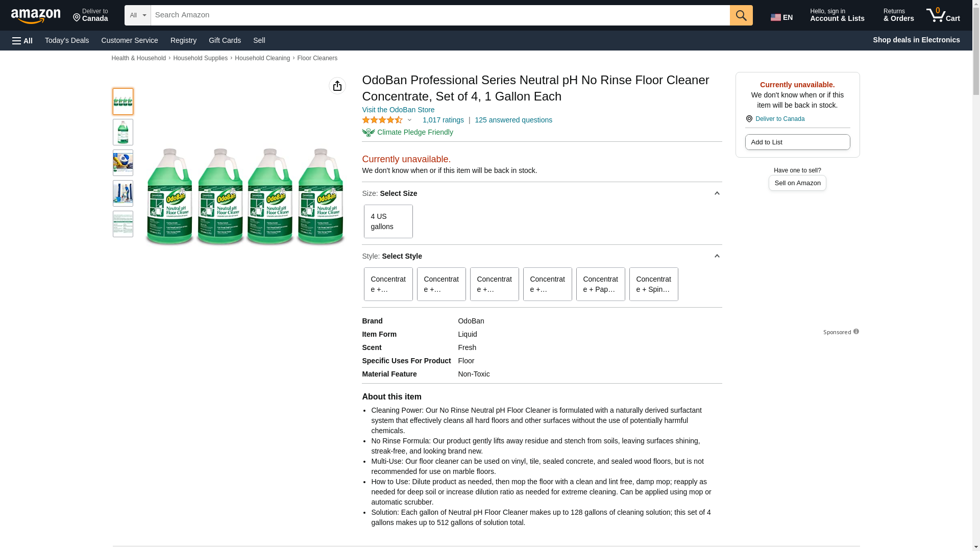Select the Concentrate + Pap style option
980x551 pixels.
click(x=600, y=284)
